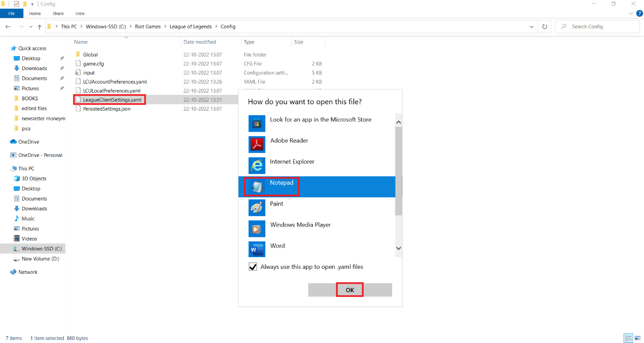This screenshot has height=343, width=644.
Task: Open Quick Access Toolbar customize dropdown
Action: [32, 4]
